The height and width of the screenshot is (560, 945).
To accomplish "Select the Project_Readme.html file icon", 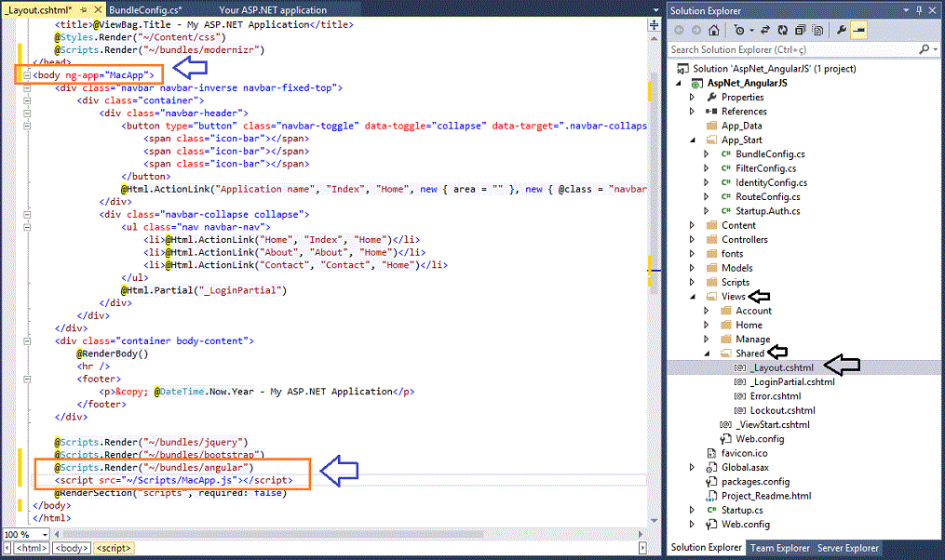I will [711, 496].
